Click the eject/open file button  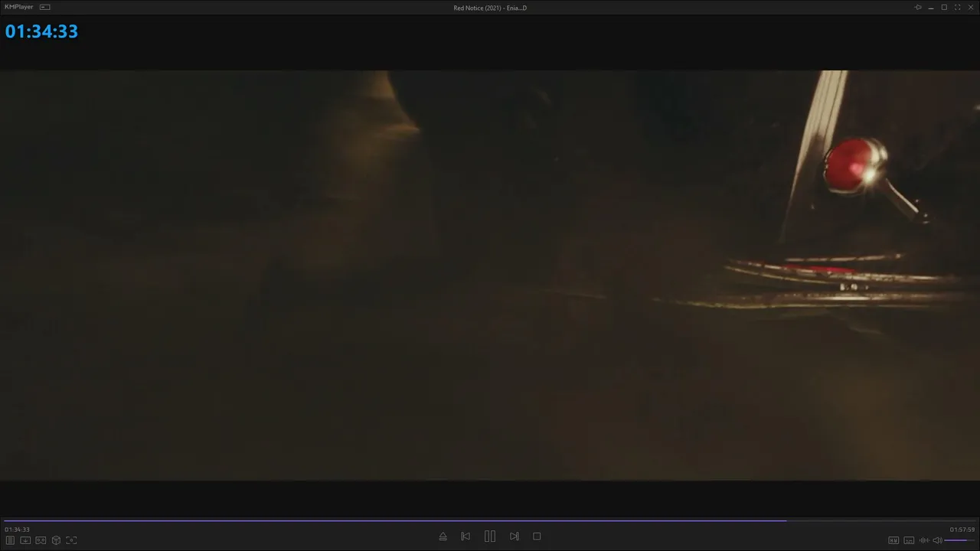coord(443,536)
